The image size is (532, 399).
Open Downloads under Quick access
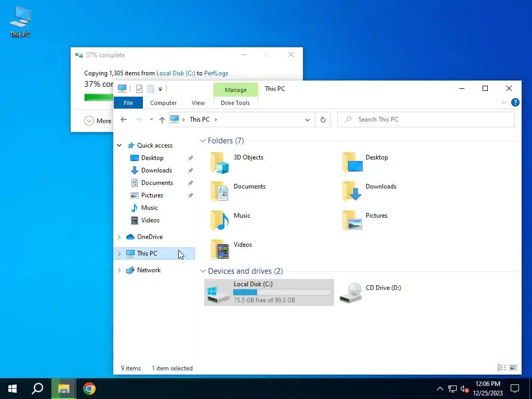point(156,170)
